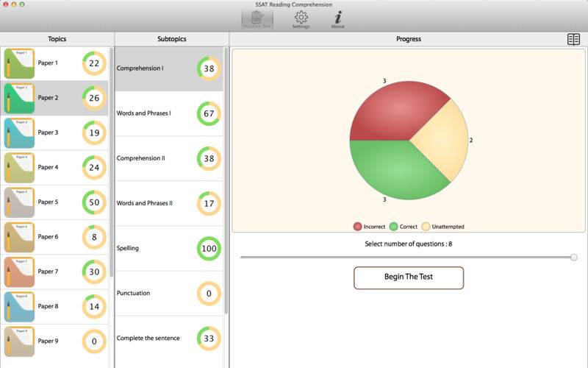The height and width of the screenshot is (368, 588).
Task: Choose the Words and Phrases II subtopic
Action: pos(169,204)
